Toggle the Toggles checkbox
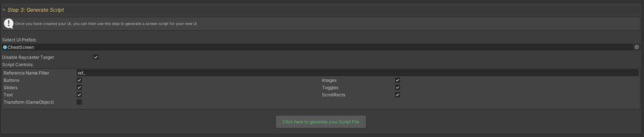The width and height of the screenshot is (644, 137). click(x=398, y=87)
